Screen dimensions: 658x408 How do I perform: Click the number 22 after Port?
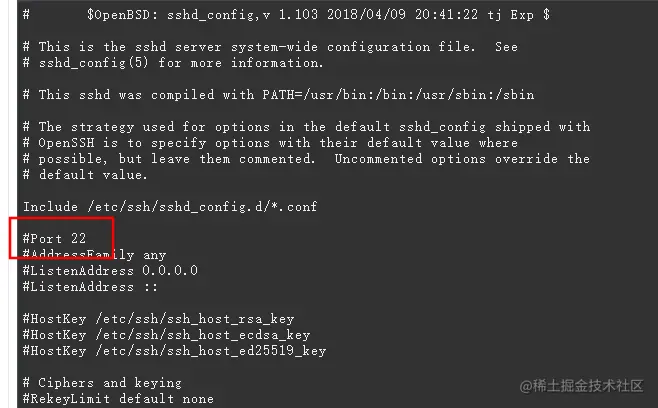coord(78,239)
